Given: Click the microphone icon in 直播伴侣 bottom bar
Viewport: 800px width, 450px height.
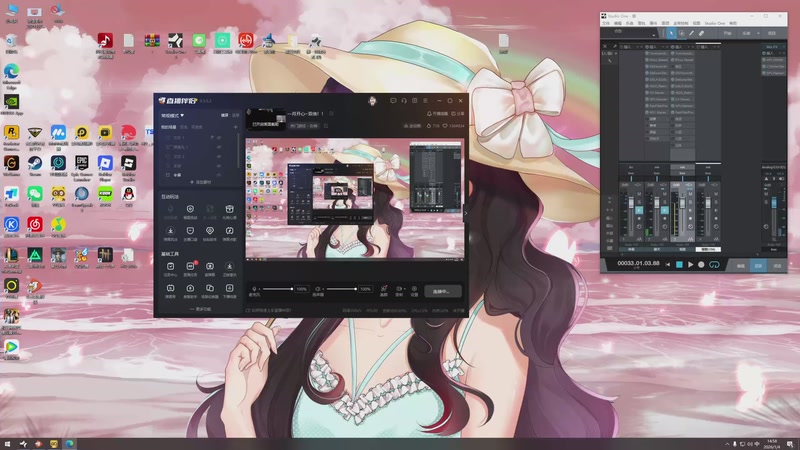Looking at the screenshot, I should pos(254,289).
